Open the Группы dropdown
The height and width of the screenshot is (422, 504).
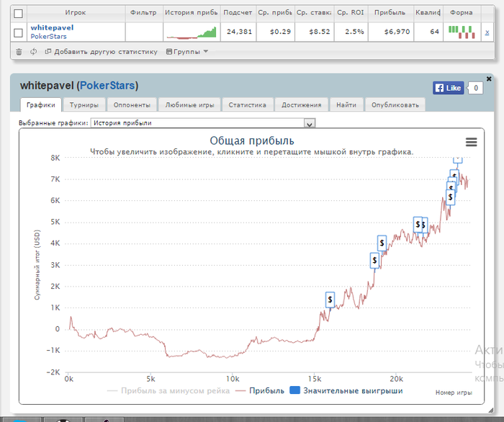[x=187, y=52]
